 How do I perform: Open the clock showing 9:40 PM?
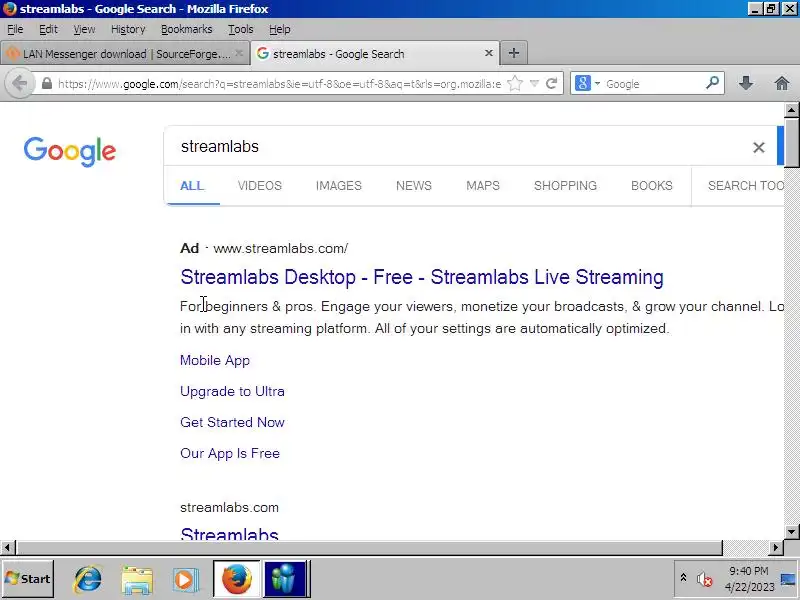[749, 579]
